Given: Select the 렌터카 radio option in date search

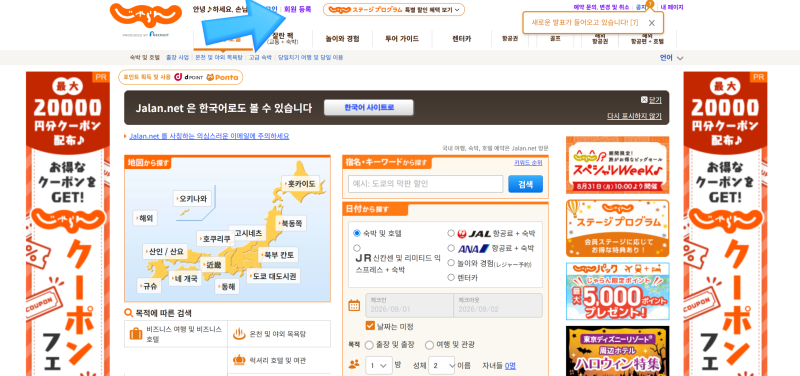Looking at the screenshot, I should pos(451,278).
